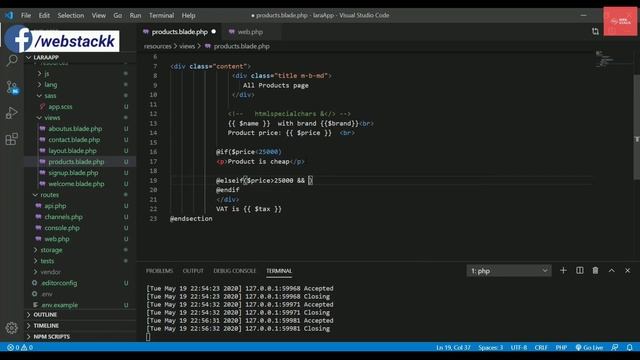Click the 'resources' breadcrumb segment
The image size is (640, 360).
pyautogui.click(x=158, y=46)
